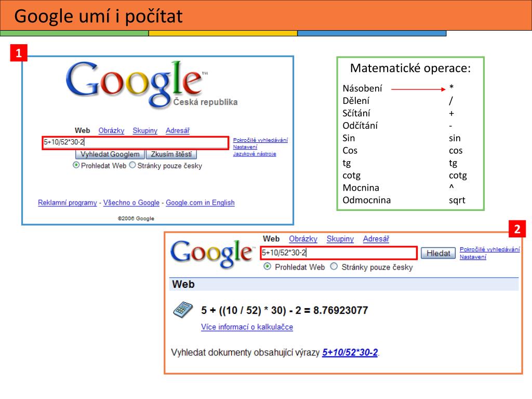The width and height of the screenshot is (532, 399).
Task: Open Skupiny tab on Google homepage
Action: [145, 130]
